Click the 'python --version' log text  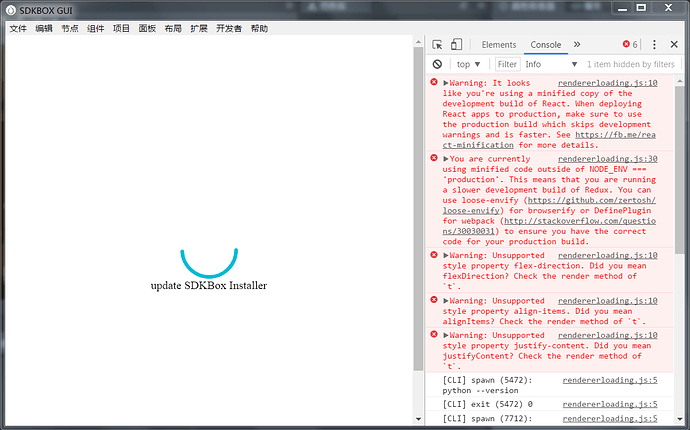(480, 391)
